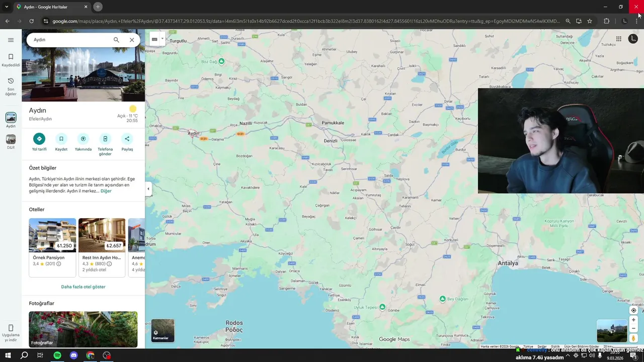Click the Türkiye footer link
Screen dimensions: 644x362
pyautogui.click(x=528, y=346)
